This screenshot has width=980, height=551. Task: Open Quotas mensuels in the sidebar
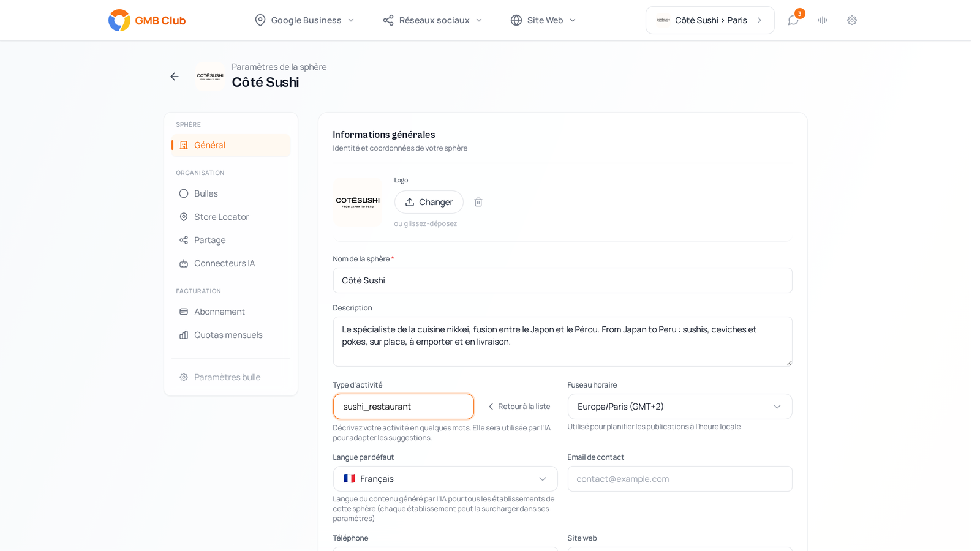[x=231, y=335]
